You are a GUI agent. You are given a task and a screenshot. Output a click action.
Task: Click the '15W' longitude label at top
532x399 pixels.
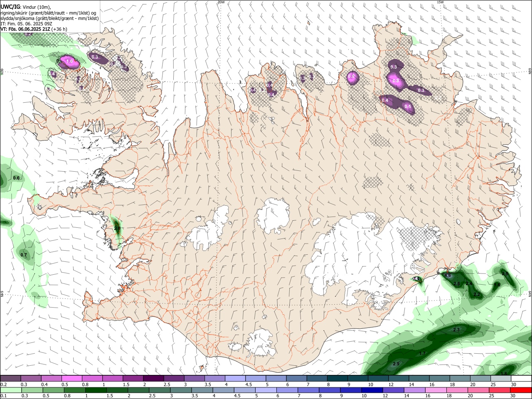pyautogui.click(x=440, y=2)
